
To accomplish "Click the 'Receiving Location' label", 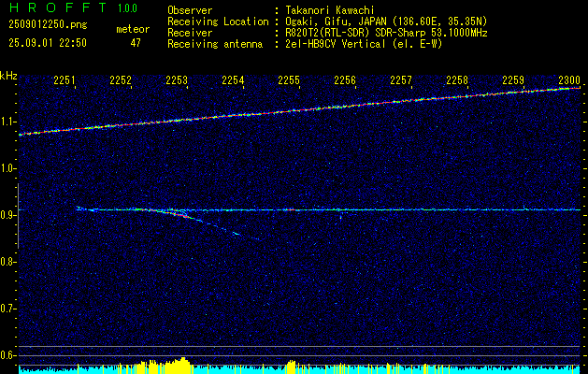I will (x=218, y=22).
